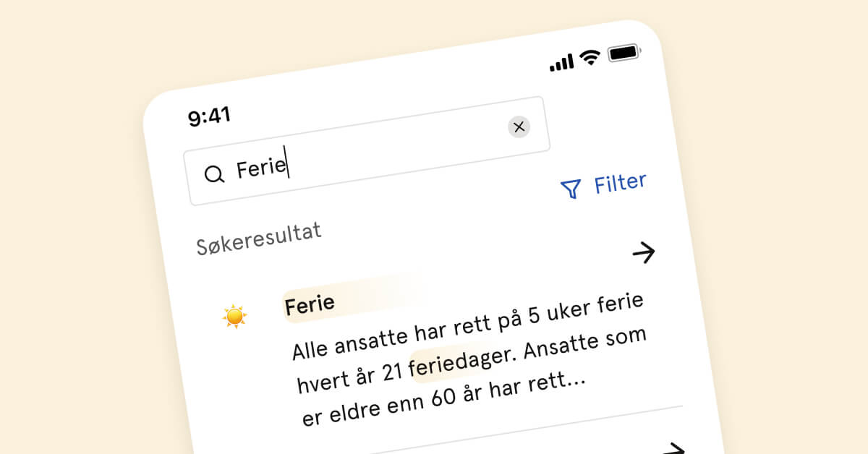The height and width of the screenshot is (454, 868).
Task: Tap the blue filter funnel icon
Action: [571, 187]
